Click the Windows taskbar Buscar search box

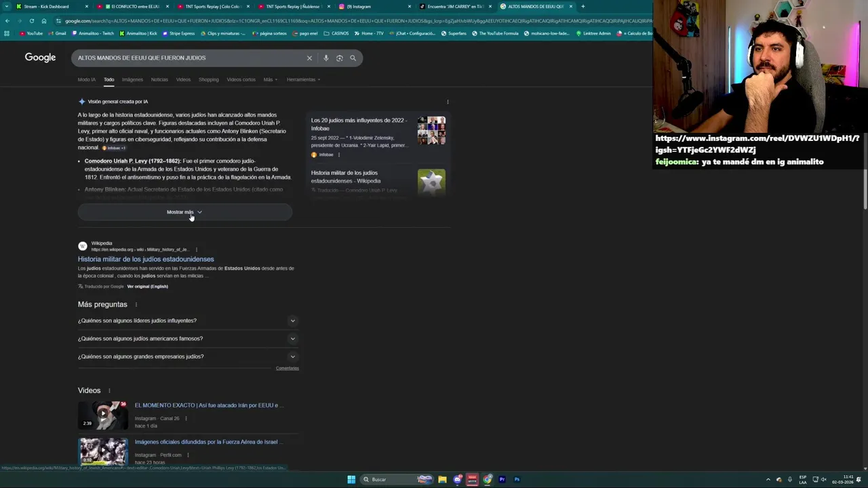pyautogui.click(x=397, y=480)
